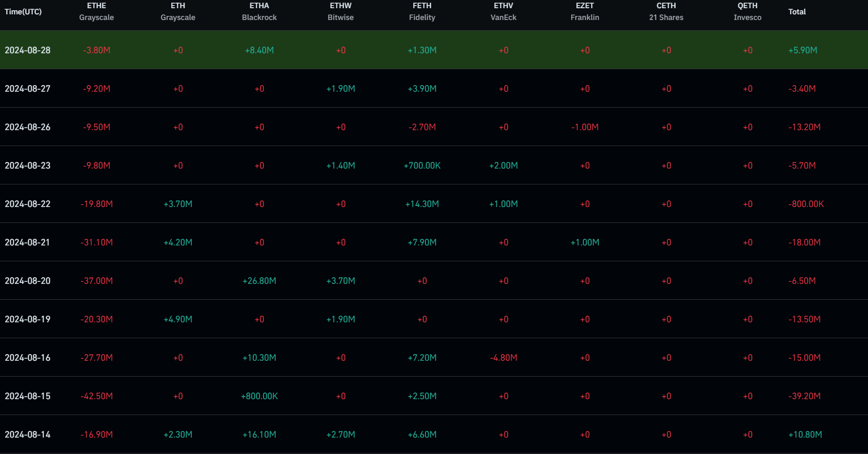
Task: Select the ETHA Blackrock column header
Action: [x=259, y=12]
